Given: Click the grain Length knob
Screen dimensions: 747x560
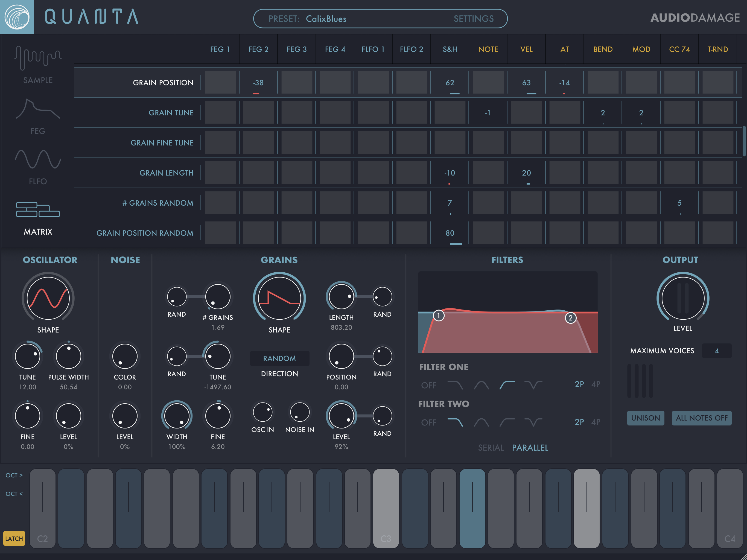Looking at the screenshot, I should (x=341, y=297).
